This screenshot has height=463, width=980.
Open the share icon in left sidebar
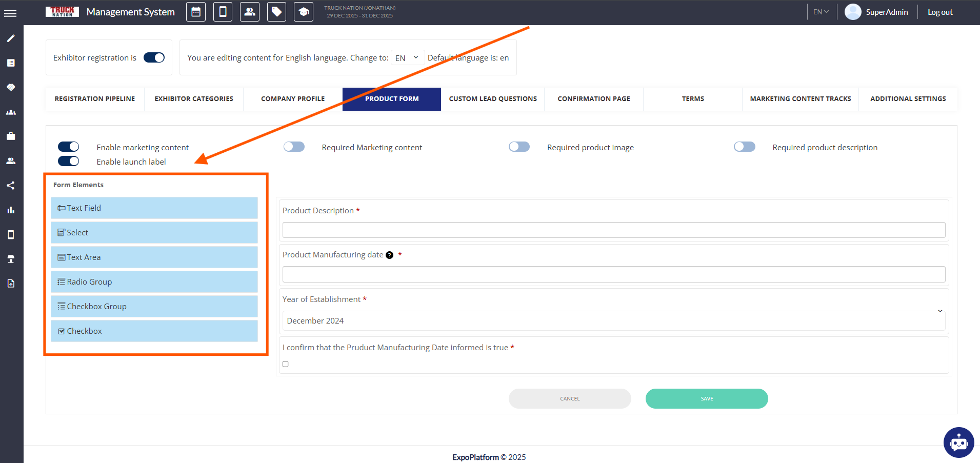pyautogui.click(x=11, y=186)
